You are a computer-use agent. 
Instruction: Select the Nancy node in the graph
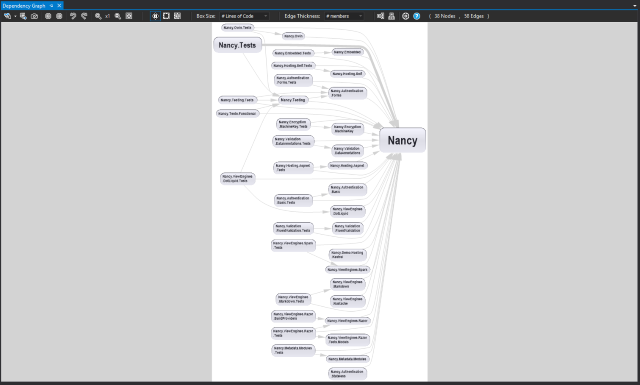click(402, 140)
